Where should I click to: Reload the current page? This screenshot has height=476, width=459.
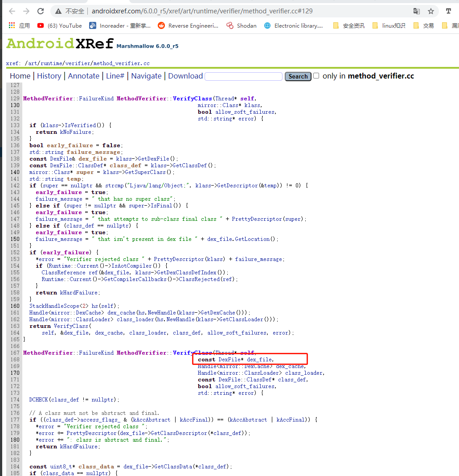[x=41, y=11]
